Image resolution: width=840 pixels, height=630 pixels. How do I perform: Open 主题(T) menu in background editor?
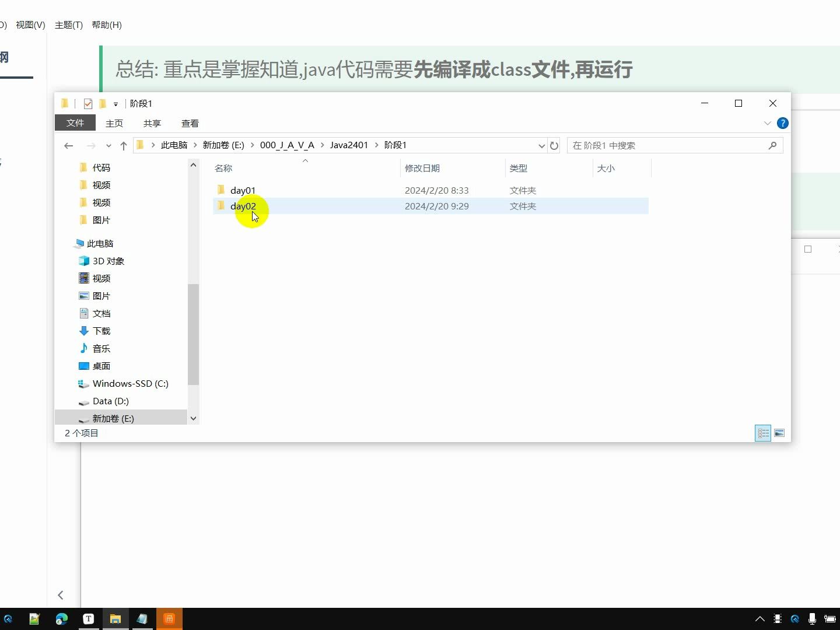[x=69, y=24]
